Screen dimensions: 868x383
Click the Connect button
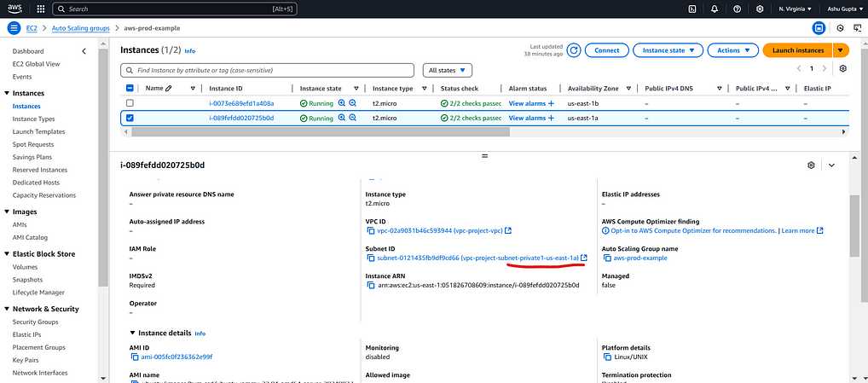(607, 50)
